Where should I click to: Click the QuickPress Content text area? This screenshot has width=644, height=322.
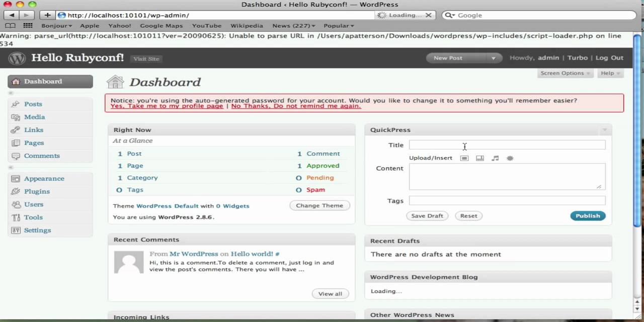pos(507,177)
